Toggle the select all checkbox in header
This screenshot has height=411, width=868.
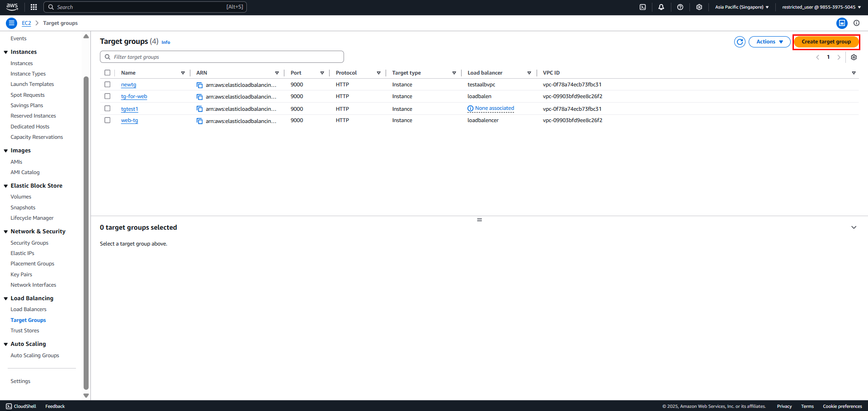point(107,73)
